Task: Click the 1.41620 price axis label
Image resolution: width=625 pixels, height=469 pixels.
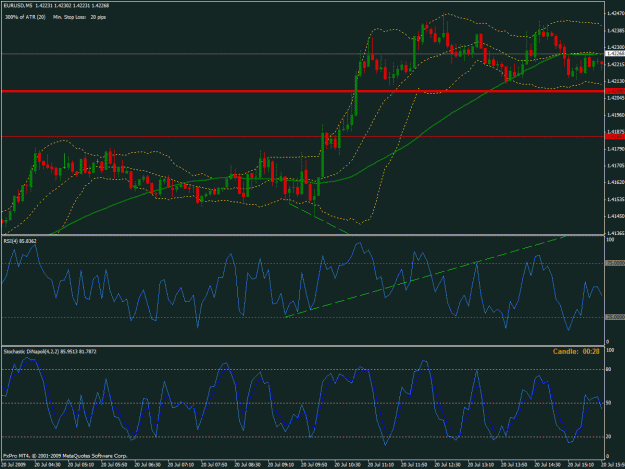Action: click(616, 182)
